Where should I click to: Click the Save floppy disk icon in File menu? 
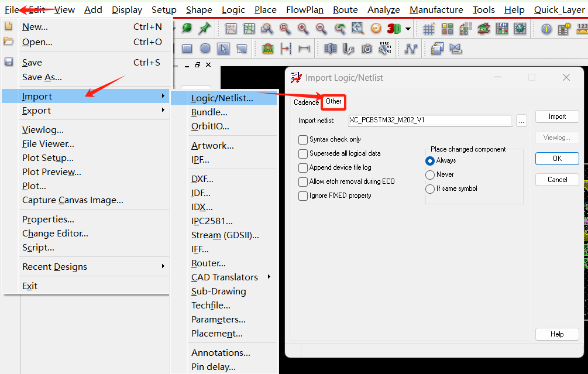point(9,62)
